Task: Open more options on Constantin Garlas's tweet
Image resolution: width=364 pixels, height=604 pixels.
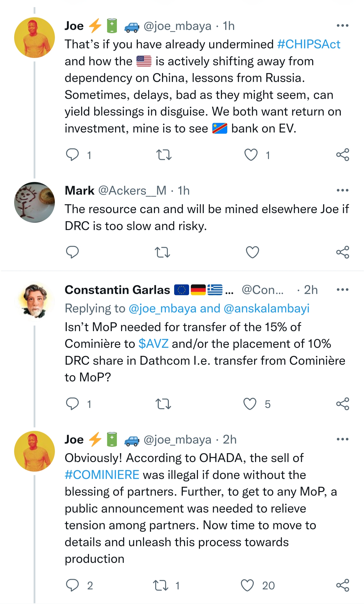Action: pos(343,290)
